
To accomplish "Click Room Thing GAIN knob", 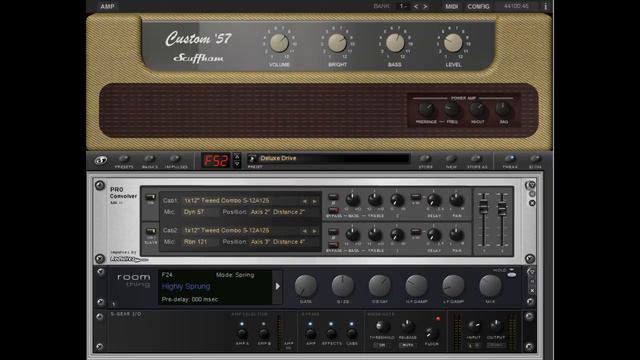I will 306,286.
